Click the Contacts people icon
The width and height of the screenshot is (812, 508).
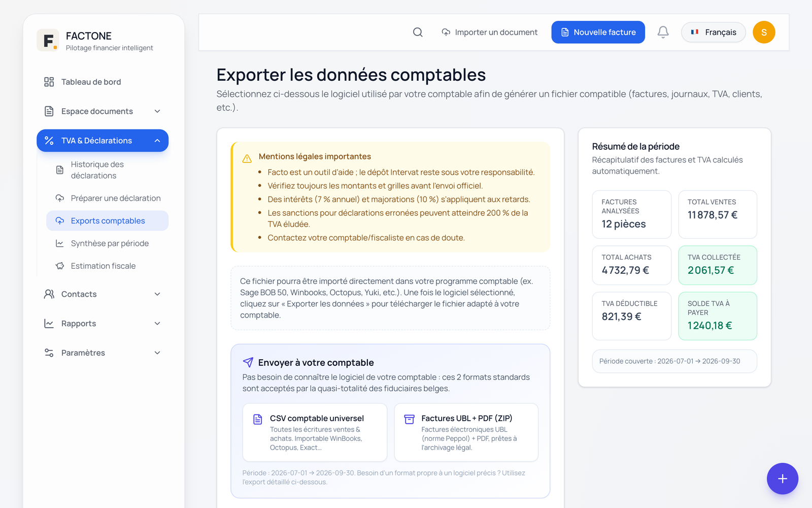pyautogui.click(x=49, y=294)
